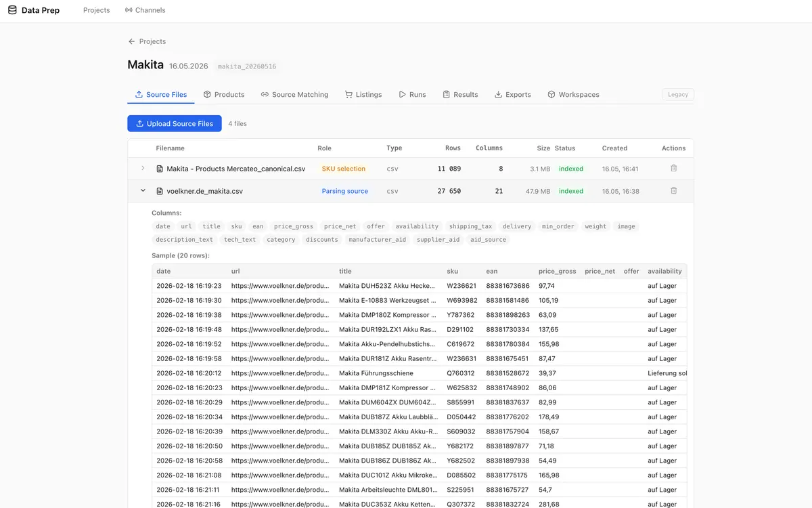This screenshot has height=508, width=812.
Task: Click date cell 2026-02-18 16:20:12
Action: coord(189,373)
